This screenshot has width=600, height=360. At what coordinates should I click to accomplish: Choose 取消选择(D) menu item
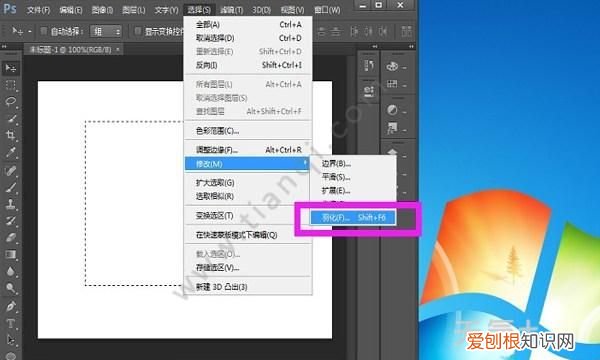tap(248, 38)
